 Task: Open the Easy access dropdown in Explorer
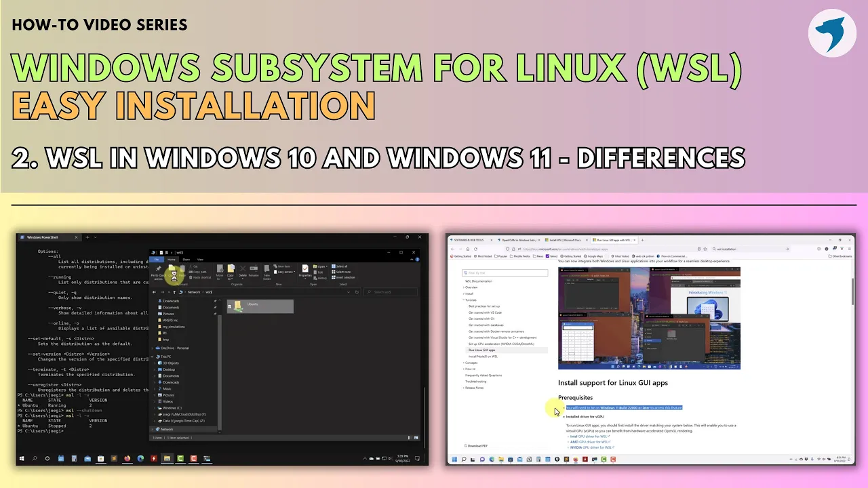(285, 272)
